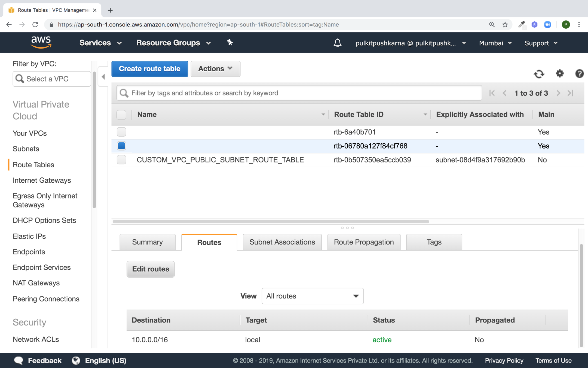Select CUSTOM_VPC_PUBLIC_SUBNET_ROUTE_TABLE checkbox
This screenshot has width=588, height=368.
121,160
